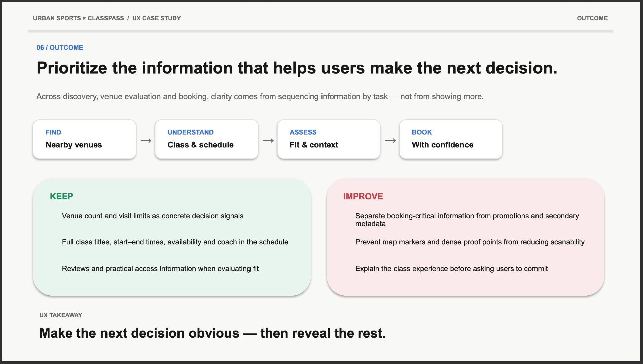Click 'Venue count and visit limits' bullet

coord(153,216)
